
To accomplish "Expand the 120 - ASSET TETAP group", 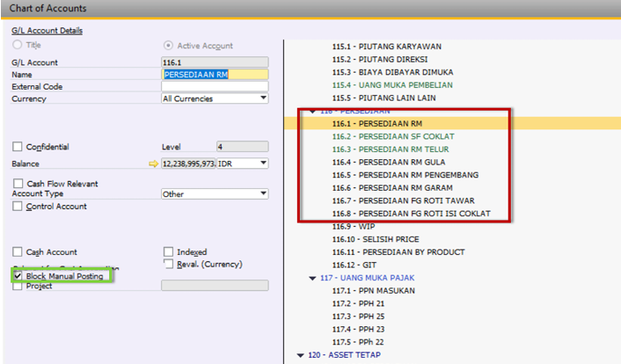I will tap(300, 356).
